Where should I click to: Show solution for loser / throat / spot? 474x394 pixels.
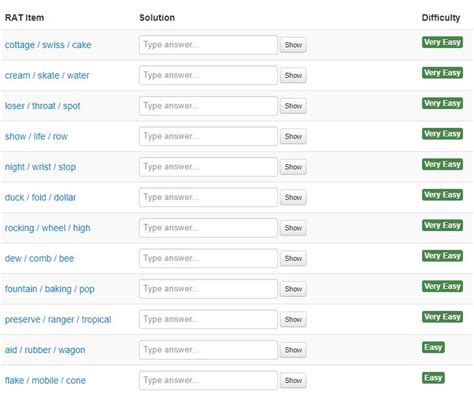pyautogui.click(x=293, y=106)
